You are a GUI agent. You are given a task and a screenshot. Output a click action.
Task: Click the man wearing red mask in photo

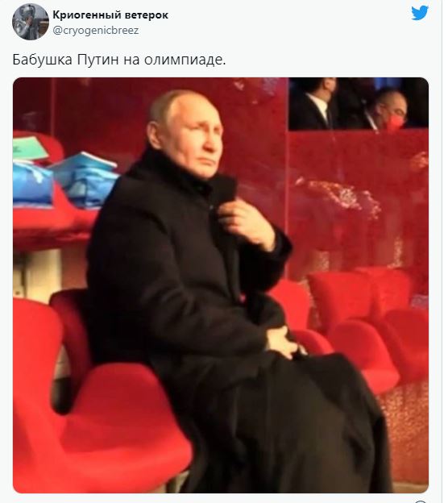pyautogui.click(x=390, y=110)
